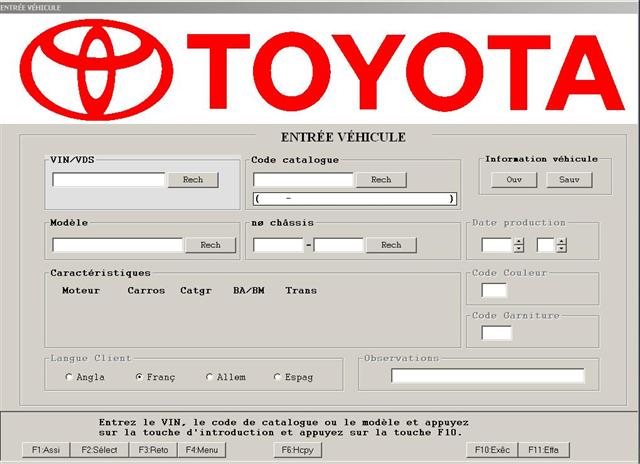
Task: Click F2:Sélect button
Action: [99, 450]
